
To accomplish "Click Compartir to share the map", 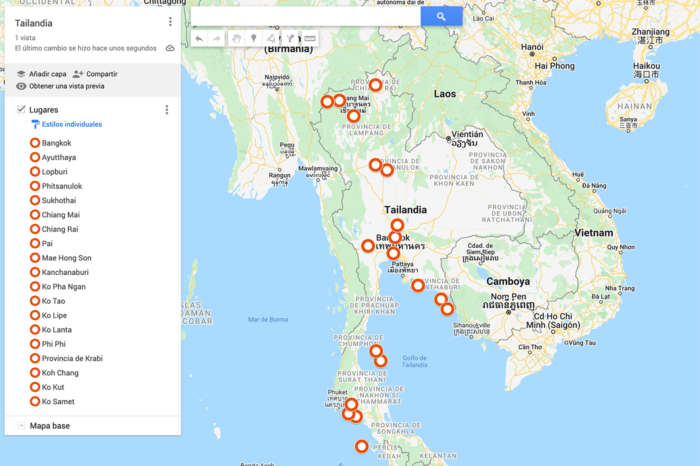I will pos(95,74).
